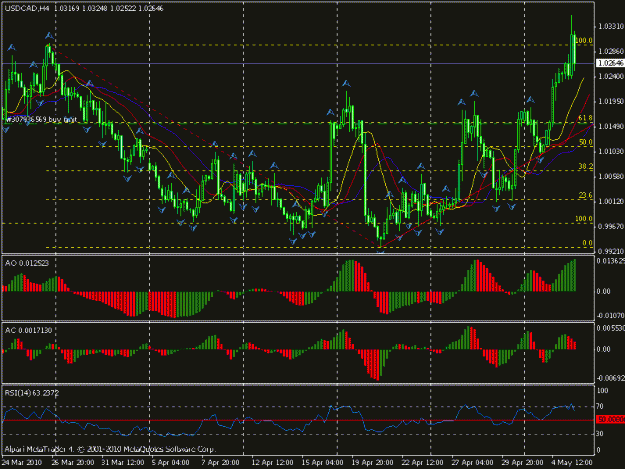Viewport: 625px width, 469px height.
Task: Click the 1.02400 price axis value
Action: pos(611,76)
